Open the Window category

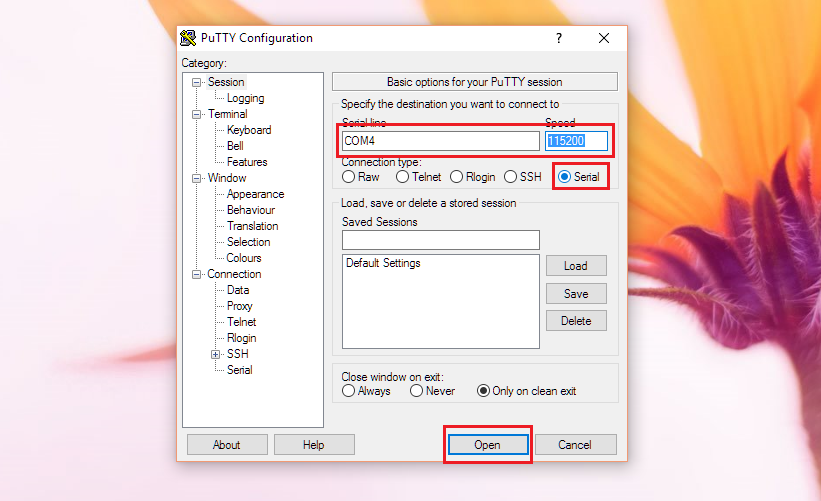[x=227, y=178]
